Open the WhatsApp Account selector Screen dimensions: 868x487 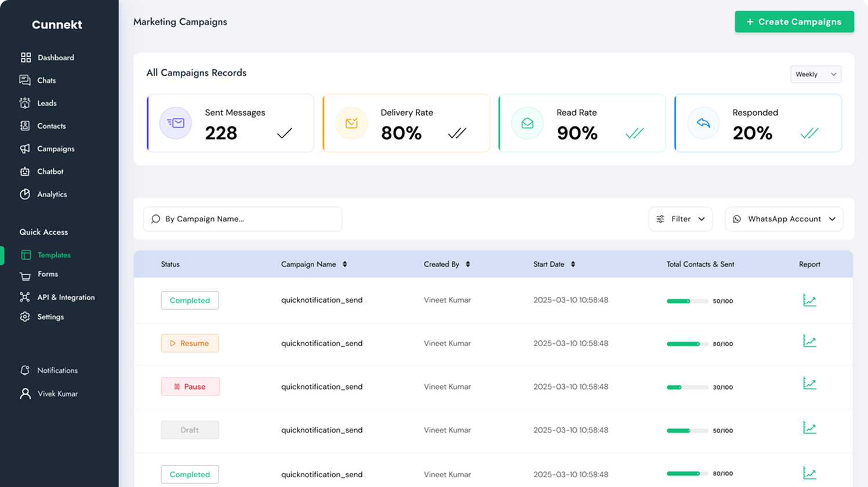[783, 219]
